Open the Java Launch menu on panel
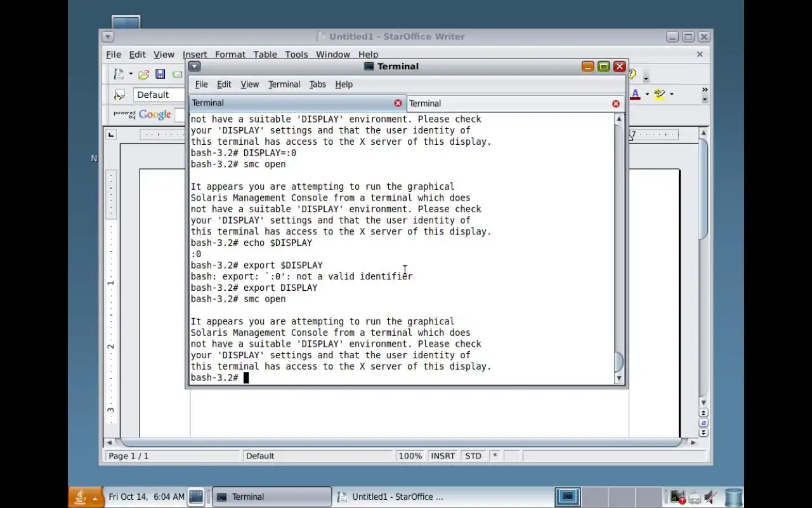 point(86,497)
